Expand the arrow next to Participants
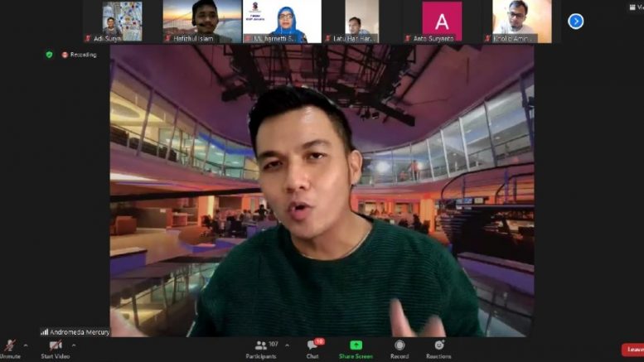Image resolution: width=644 pixels, height=362 pixels. point(287,345)
